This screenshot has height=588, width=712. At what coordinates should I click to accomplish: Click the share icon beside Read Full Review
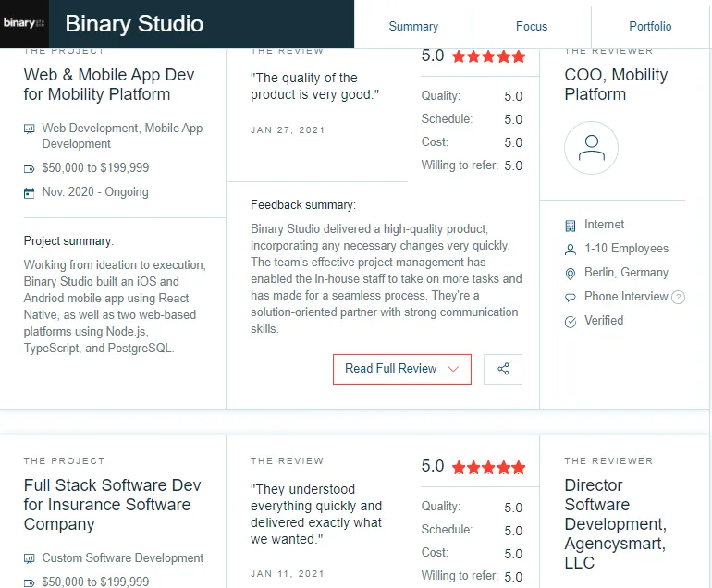coord(503,369)
